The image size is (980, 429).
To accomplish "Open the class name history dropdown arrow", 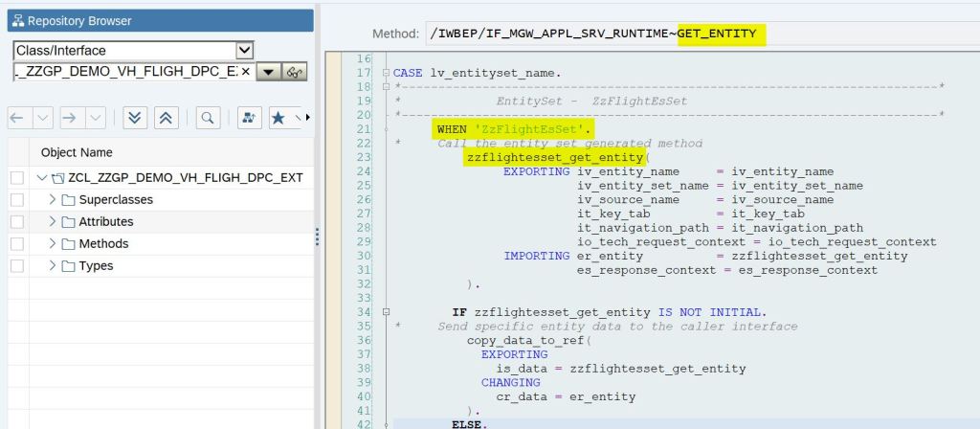I will click(x=268, y=72).
